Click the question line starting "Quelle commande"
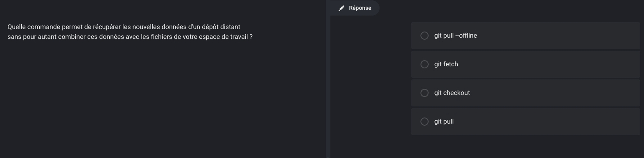This screenshot has height=158, width=644. 124,27
